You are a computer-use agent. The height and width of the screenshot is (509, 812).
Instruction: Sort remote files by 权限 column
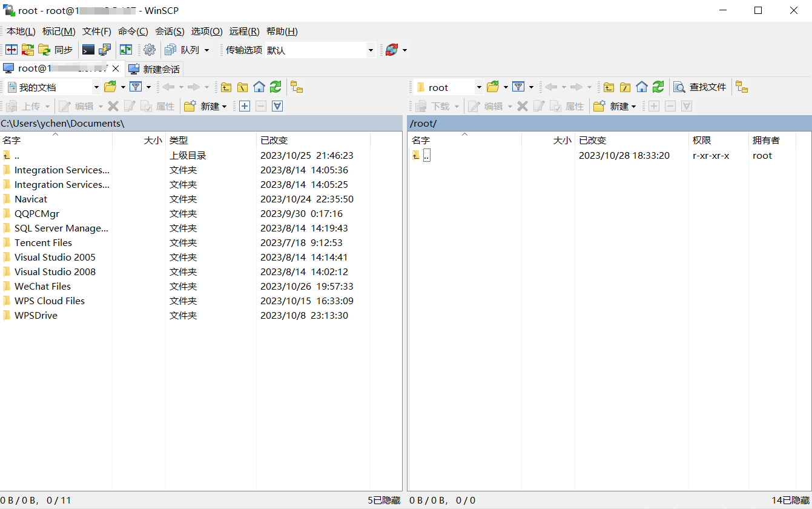coord(719,140)
